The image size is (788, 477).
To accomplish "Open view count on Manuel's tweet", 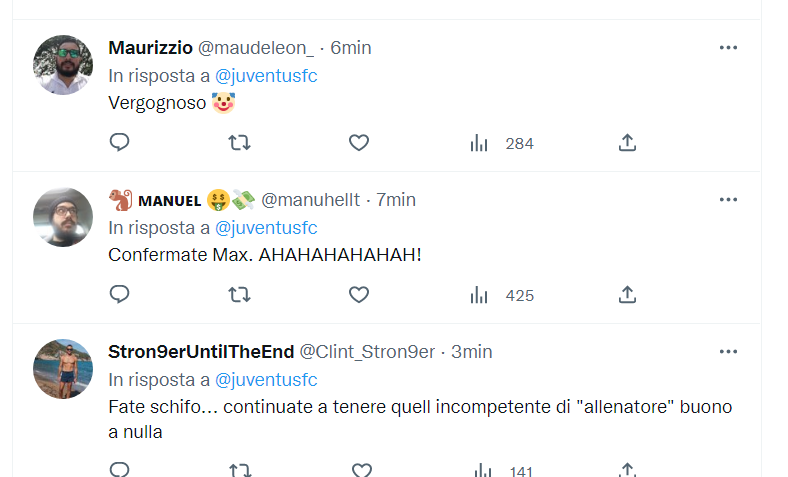I will tap(479, 295).
